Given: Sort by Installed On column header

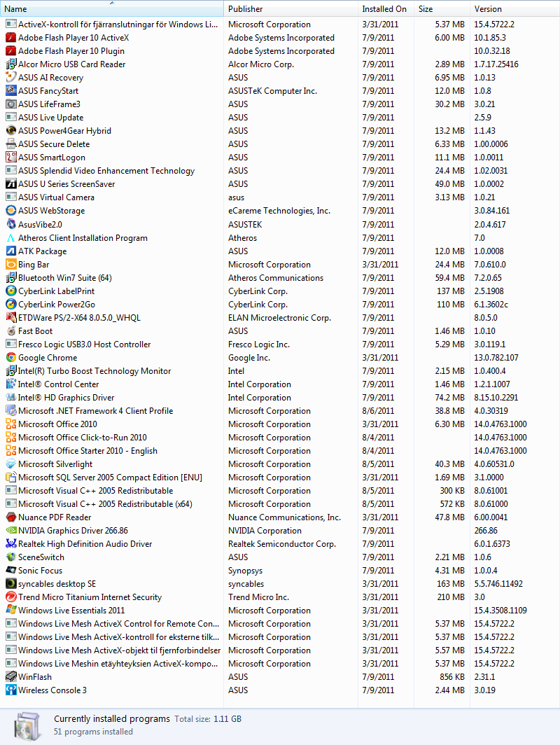Looking at the screenshot, I should (x=385, y=9).
